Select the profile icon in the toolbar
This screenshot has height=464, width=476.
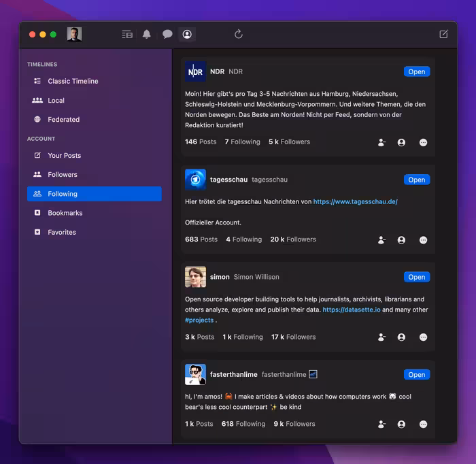pos(187,34)
